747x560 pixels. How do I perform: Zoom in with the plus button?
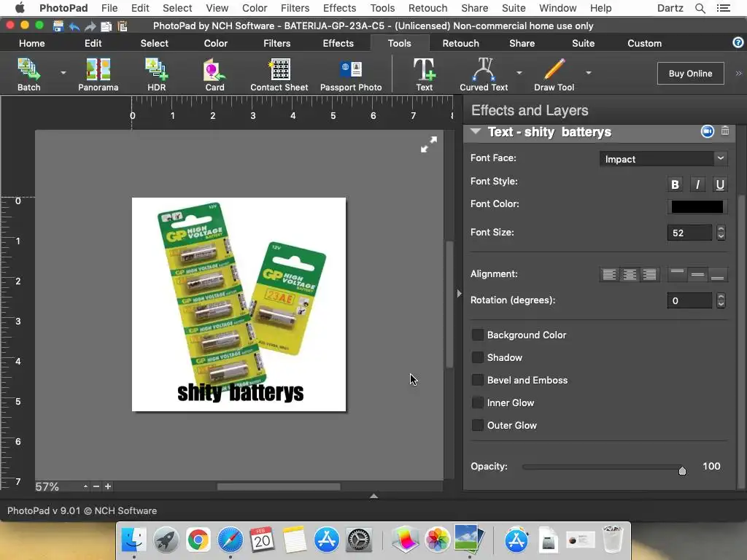point(108,486)
